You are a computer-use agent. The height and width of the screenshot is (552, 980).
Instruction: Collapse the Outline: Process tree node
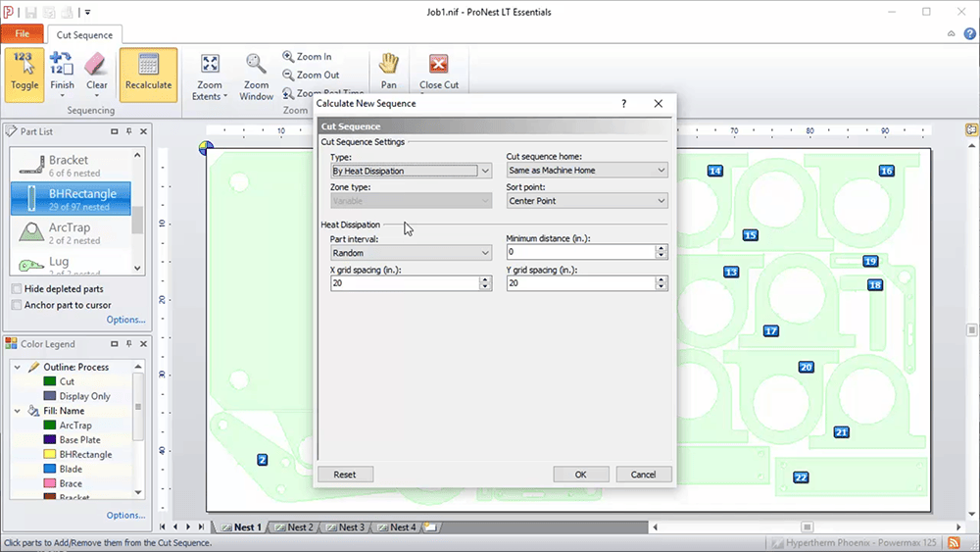(x=19, y=367)
